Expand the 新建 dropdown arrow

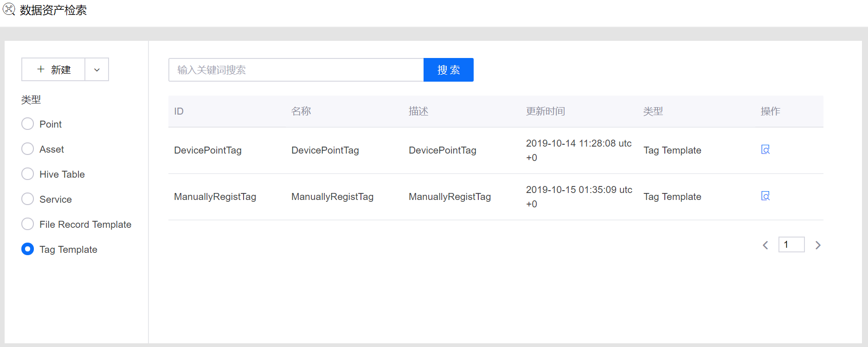click(97, 70)
